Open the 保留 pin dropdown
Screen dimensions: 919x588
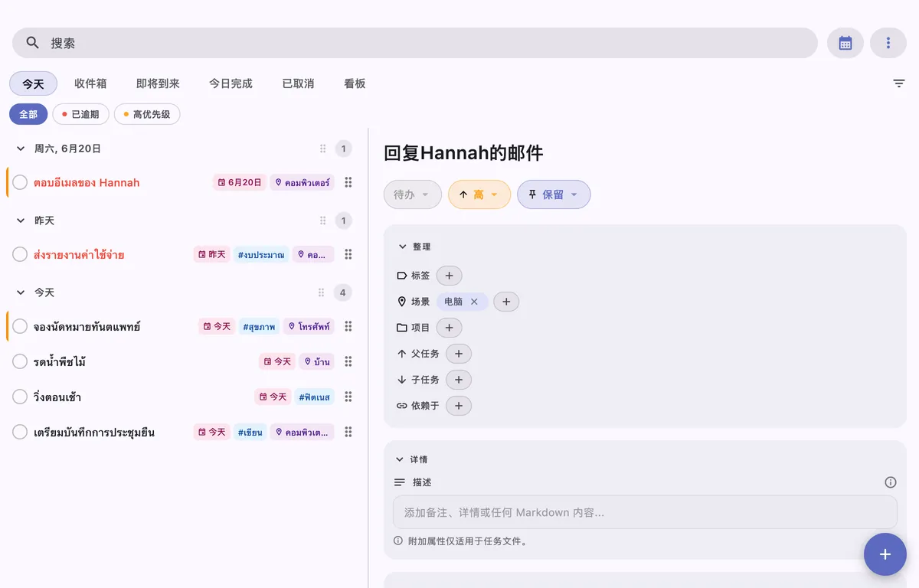point(554,194)
